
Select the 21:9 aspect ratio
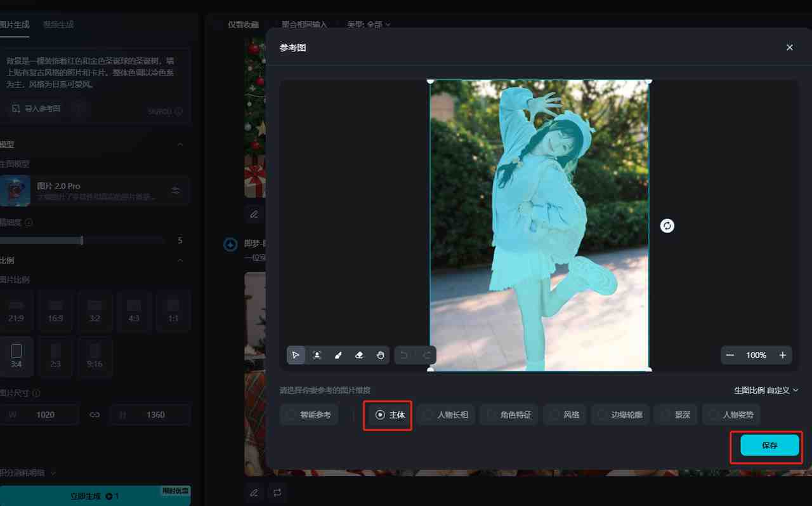pyautogui.click(x=16, y=311)
